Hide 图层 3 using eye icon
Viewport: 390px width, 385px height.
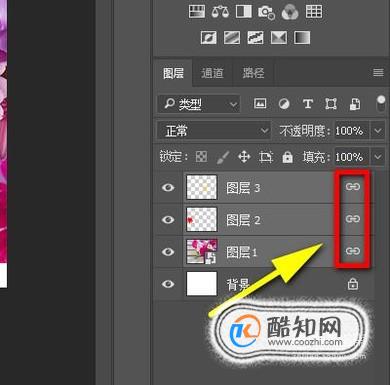tap(168, 187)
